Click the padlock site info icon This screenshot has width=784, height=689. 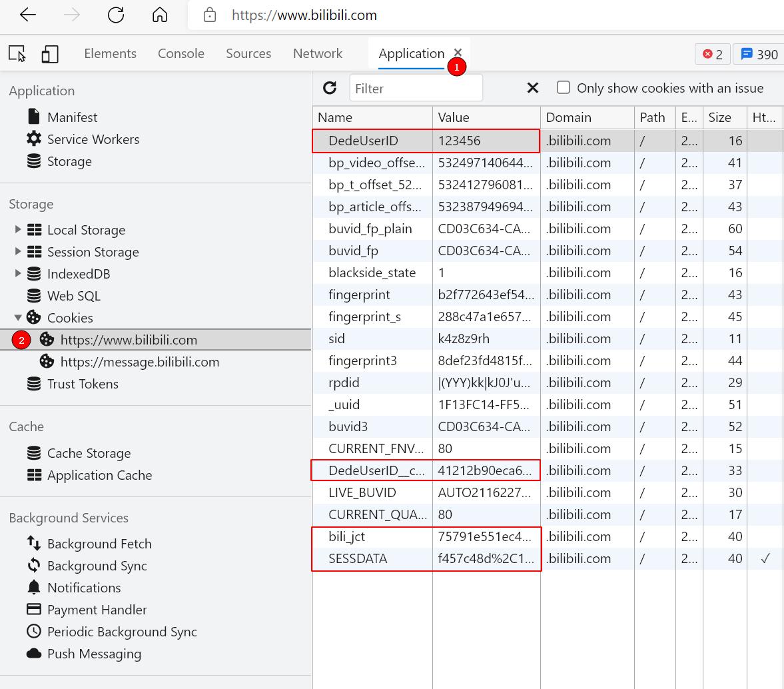pyautogui.click(x=210, y=15)
